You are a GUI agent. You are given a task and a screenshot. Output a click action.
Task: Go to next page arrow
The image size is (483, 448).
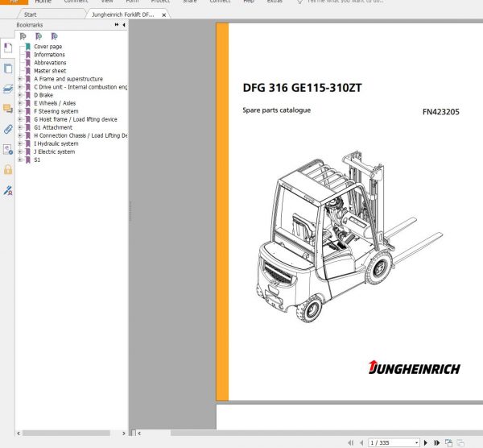point(427,442)
